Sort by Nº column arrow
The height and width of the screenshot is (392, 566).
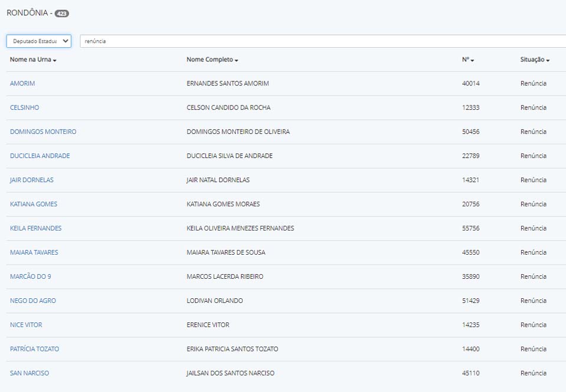click(472, 60)
